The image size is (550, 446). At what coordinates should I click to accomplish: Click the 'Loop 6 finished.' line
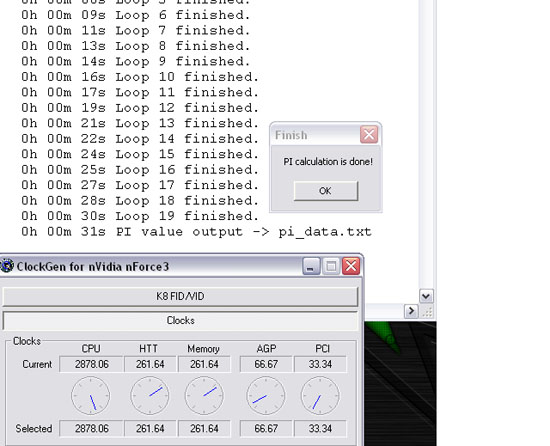[x=135, y=15]
